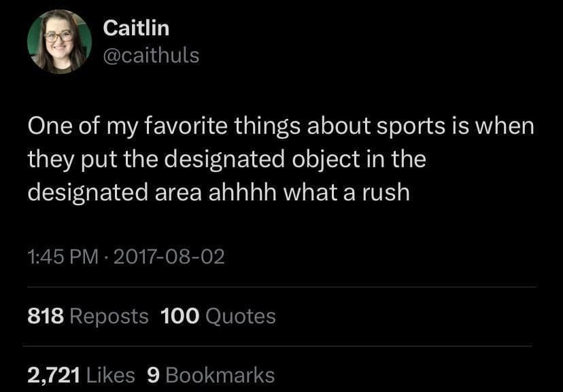The height and width of the screenshot is (392, 563).
Task: Open Caitlin's profile picture
Action: point(59,41)
